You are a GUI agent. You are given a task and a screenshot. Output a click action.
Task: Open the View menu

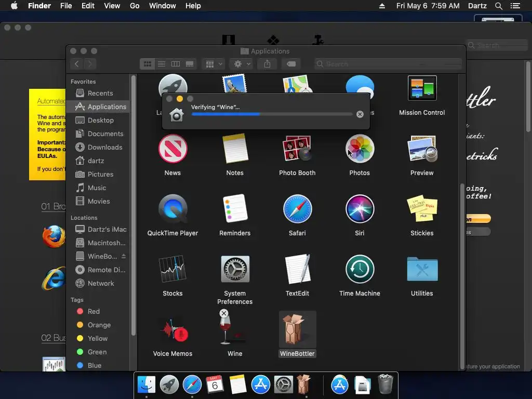click(x=112, y=6)
